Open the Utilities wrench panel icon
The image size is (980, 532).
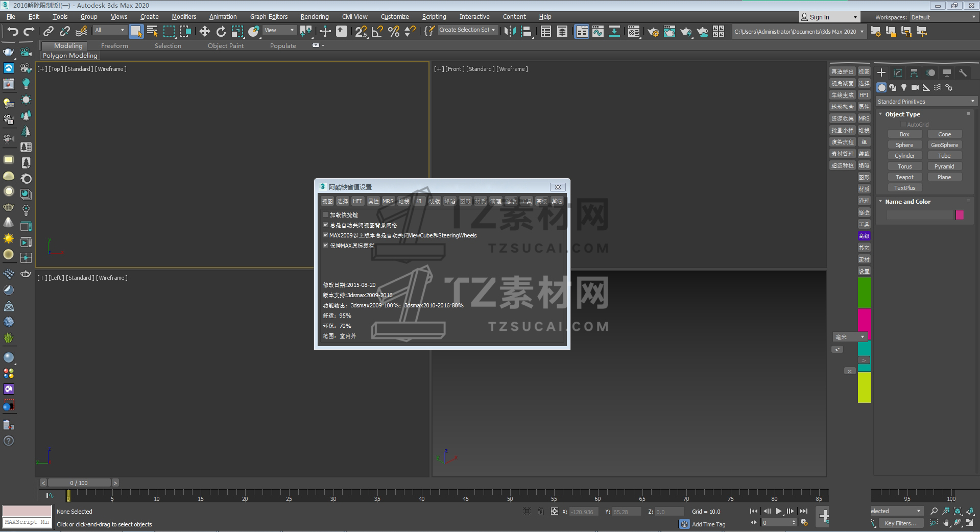963,72
